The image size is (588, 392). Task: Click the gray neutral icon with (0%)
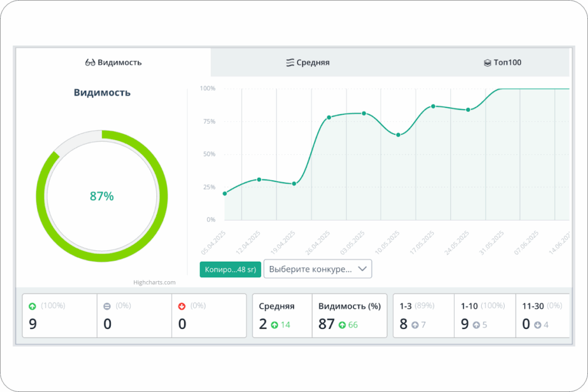coord(107,306)
